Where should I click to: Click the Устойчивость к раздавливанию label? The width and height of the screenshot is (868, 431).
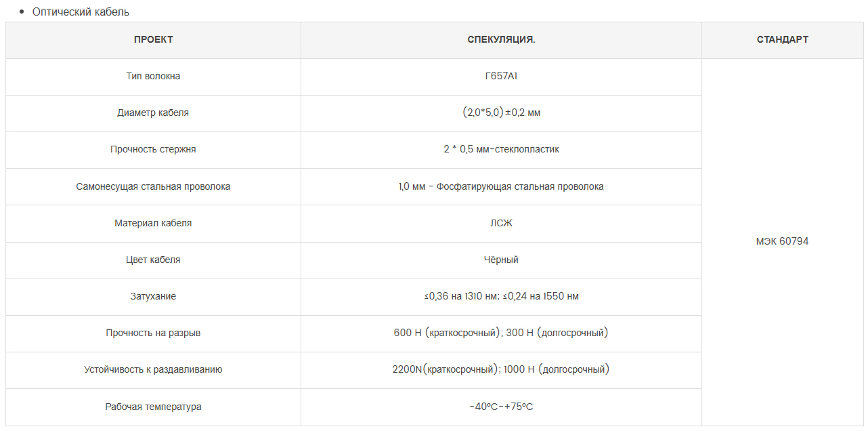153,370
